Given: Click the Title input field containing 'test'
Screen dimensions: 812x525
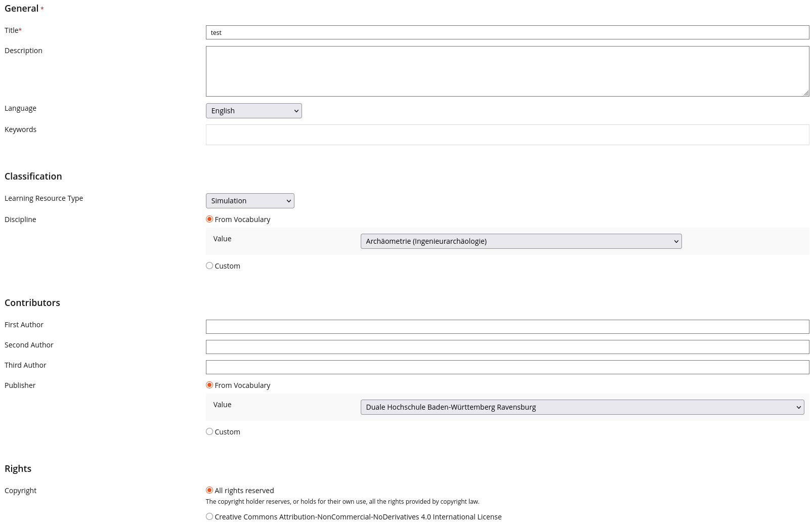Looking at the screenshot, I should tap(507, 32).
